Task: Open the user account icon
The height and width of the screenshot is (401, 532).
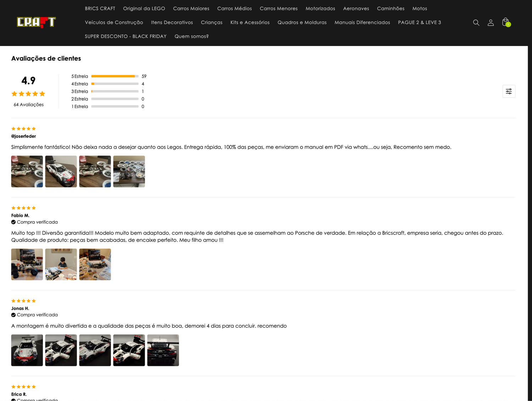Action: 491,23
